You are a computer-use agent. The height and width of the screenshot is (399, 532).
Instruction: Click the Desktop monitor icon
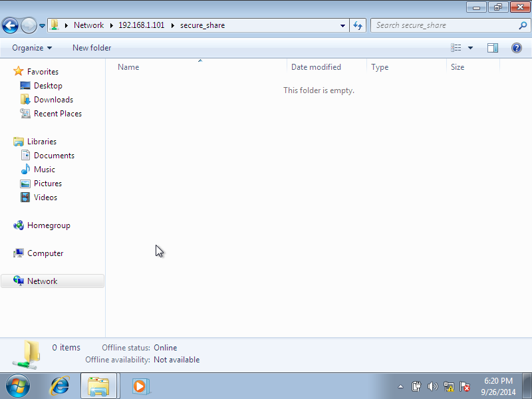pyautogui.click(x=25, y=86)
